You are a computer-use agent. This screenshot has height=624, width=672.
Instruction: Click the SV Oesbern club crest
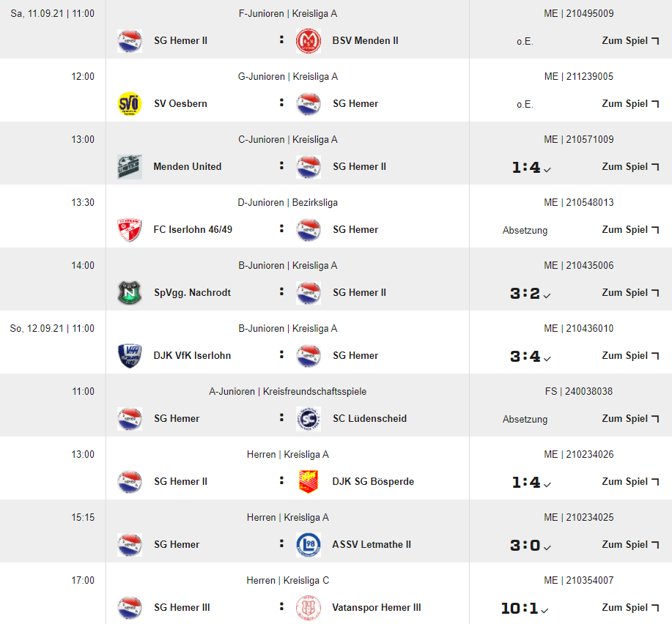point(130,104)
